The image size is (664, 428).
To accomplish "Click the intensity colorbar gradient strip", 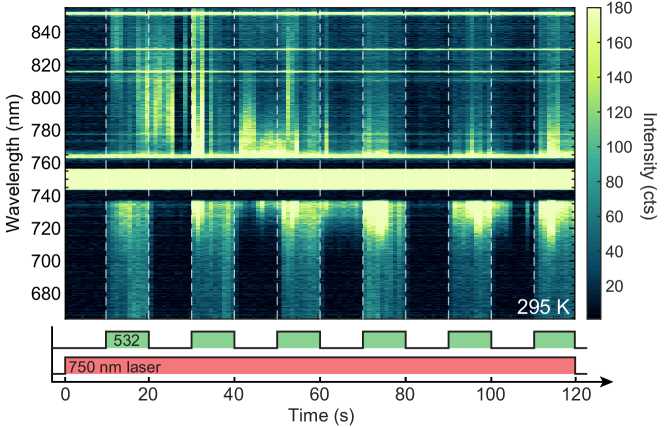I will 594,163.
